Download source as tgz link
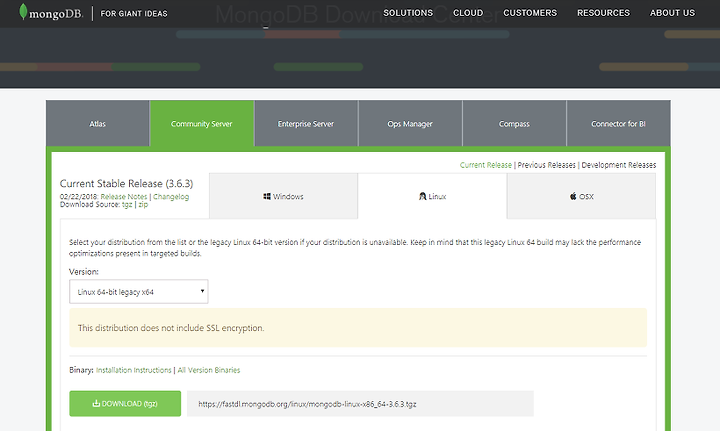 (x=127, y=205)
